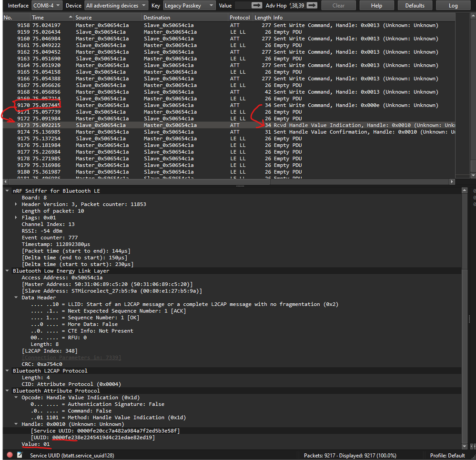Open the Key 'Legacy Passkey' dropdown
Screen dimensions: 476x460
click(x=189, y=6)
